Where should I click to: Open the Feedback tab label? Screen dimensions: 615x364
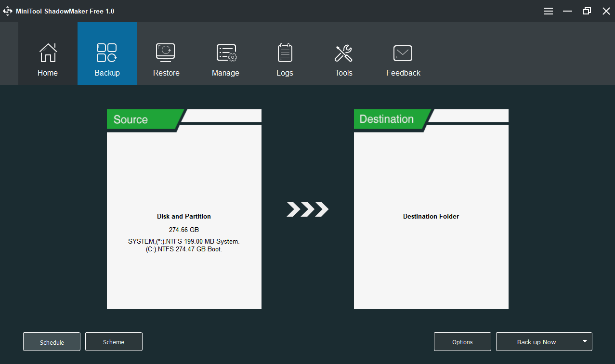pyautogui.click(x=403, y=73)
